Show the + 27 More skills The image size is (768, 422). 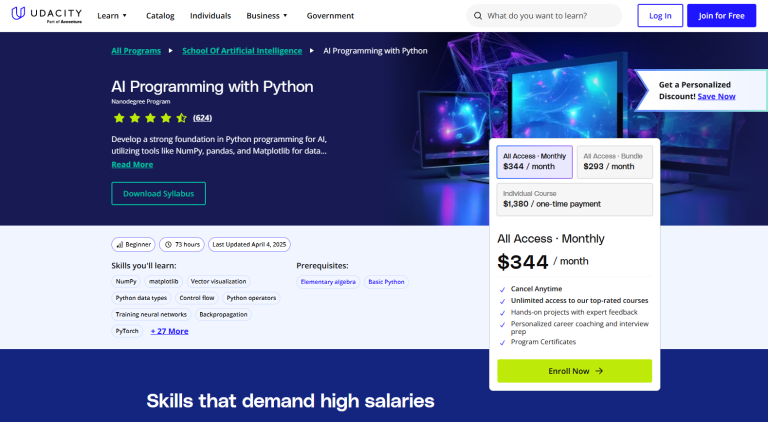coord(169,331)
